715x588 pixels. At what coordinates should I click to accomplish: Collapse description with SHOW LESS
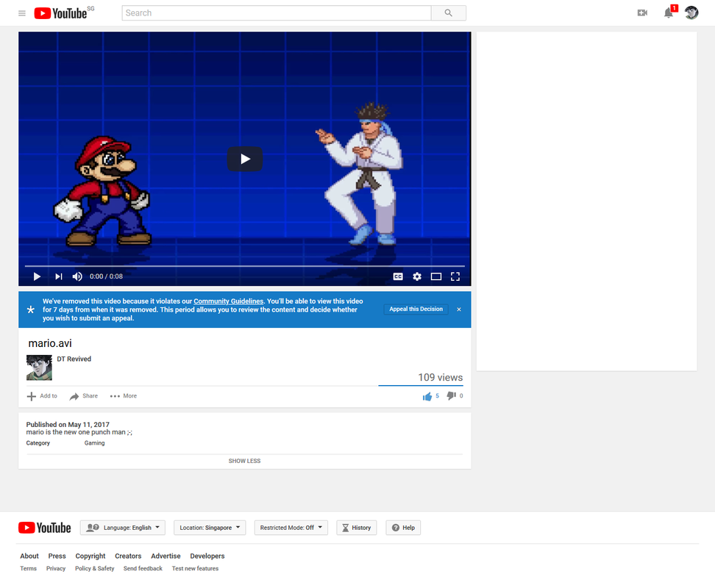pyautogui.click(x=244, y=461)
